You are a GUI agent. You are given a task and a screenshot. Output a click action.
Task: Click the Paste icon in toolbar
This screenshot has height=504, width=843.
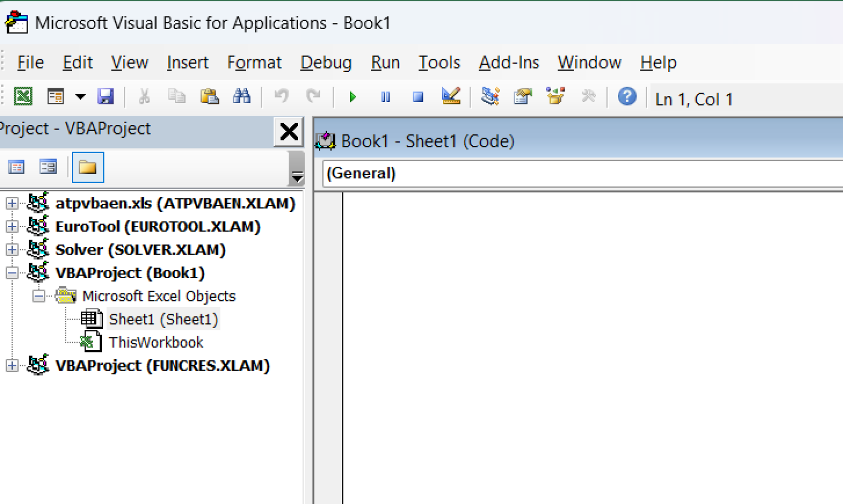210,96
